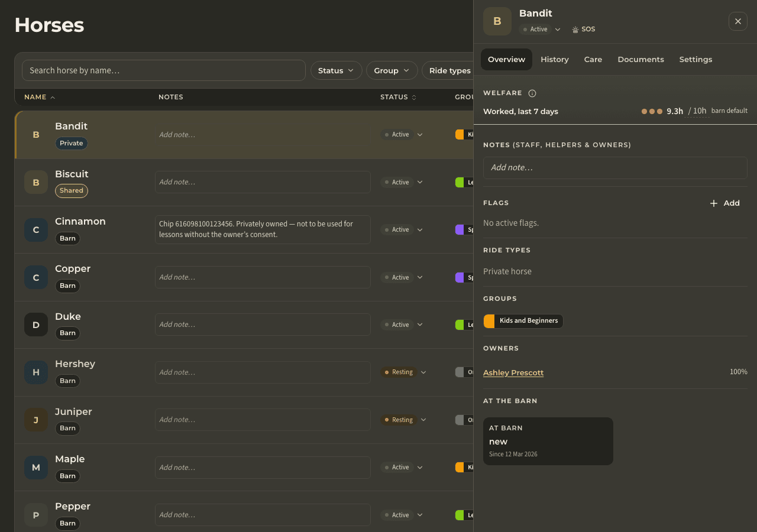
Task: Open owner Ashley Prescott's profile link
Action: 513,372
